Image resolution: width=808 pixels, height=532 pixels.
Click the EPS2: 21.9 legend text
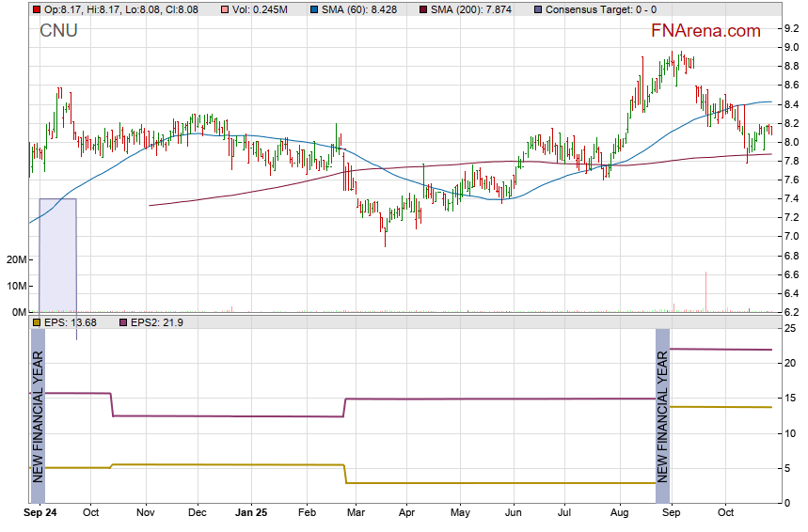click(x=157, y=322)
